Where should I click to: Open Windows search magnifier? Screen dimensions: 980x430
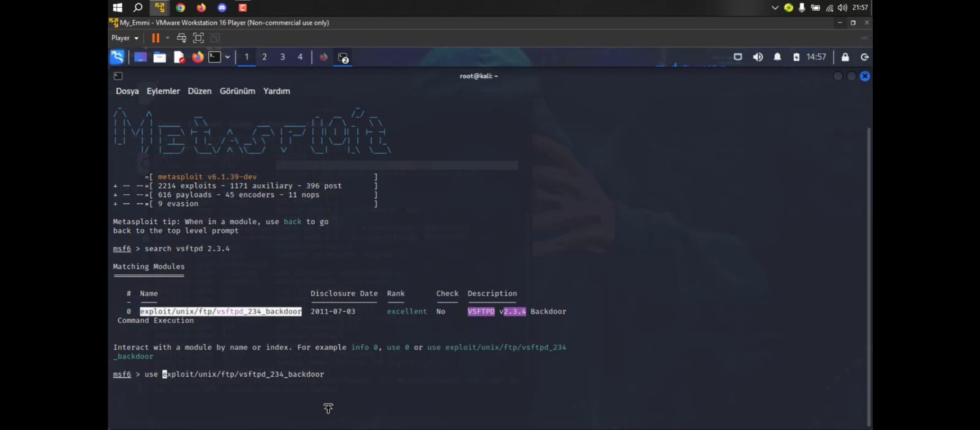[x=138, y=7]
